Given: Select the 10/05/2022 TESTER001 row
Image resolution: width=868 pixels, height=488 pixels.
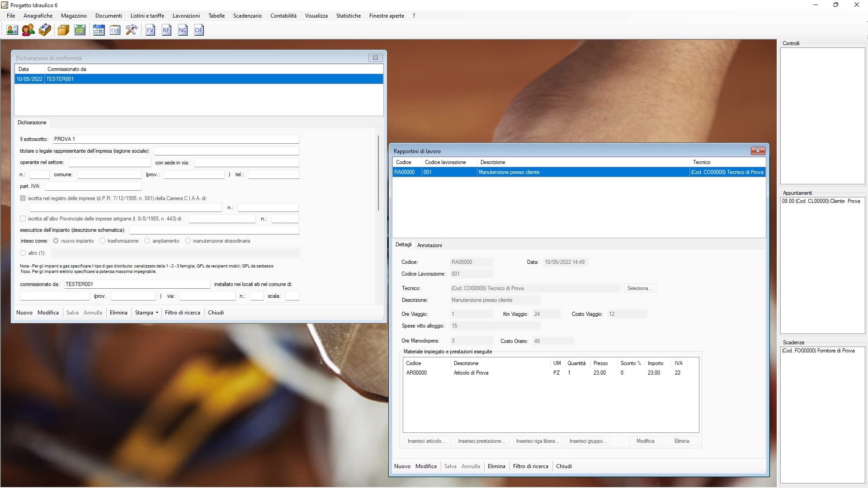Looking at the screenshot, I should [x=199, y=79].
